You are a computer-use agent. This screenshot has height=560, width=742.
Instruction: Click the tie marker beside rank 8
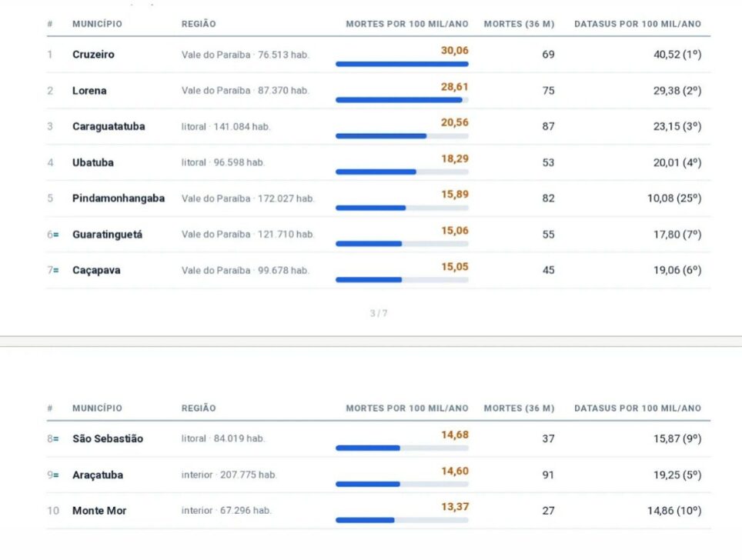56,439
